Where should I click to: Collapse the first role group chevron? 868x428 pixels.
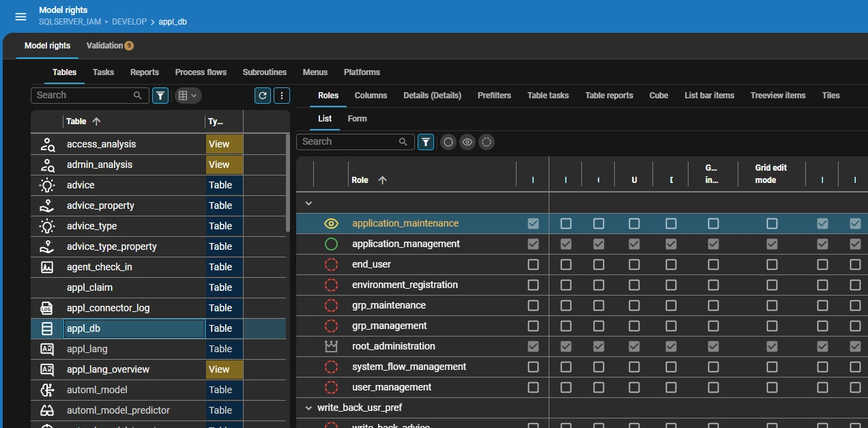click(308, 203)
